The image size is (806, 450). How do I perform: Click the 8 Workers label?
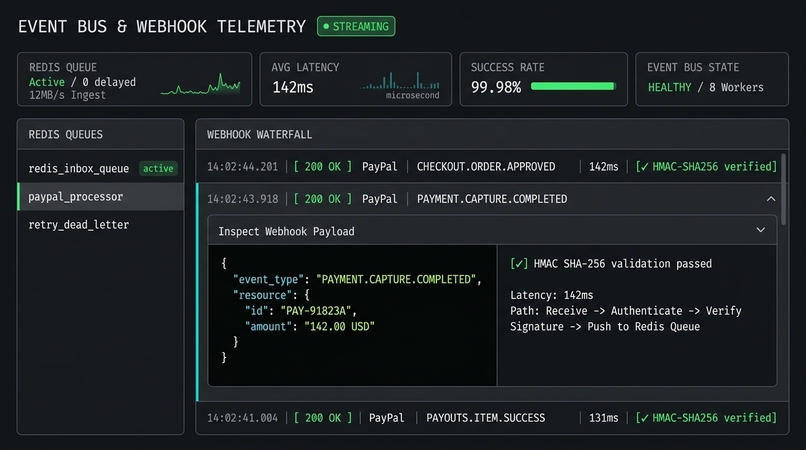(x=737, y=87)
